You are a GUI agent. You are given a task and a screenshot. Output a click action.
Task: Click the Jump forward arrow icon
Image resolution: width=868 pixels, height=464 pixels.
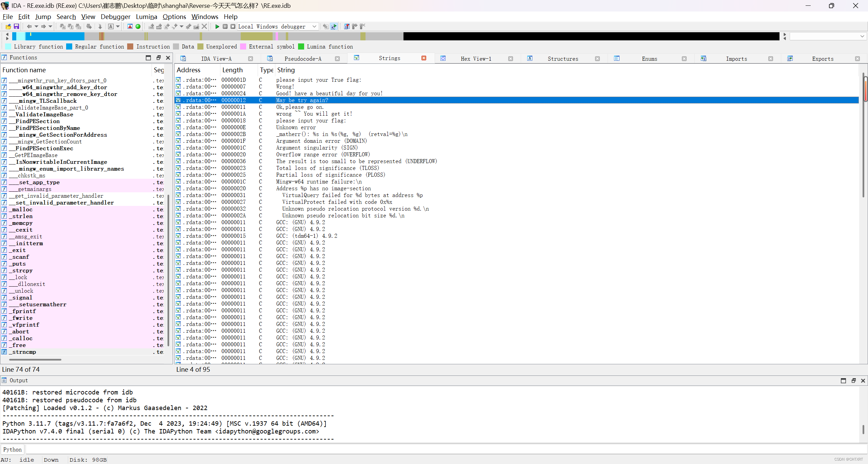[x=43, y=26]
